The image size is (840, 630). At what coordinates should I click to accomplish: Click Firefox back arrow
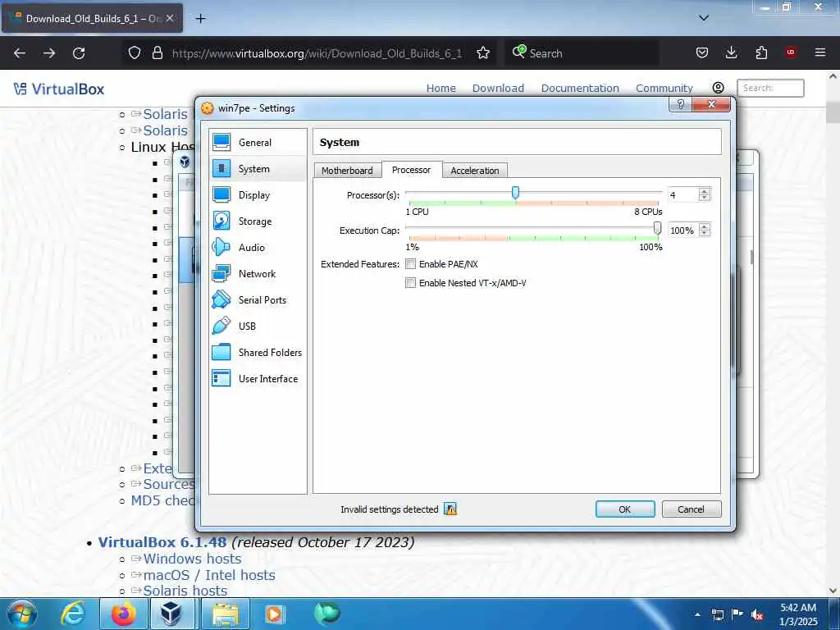point(20,53)
